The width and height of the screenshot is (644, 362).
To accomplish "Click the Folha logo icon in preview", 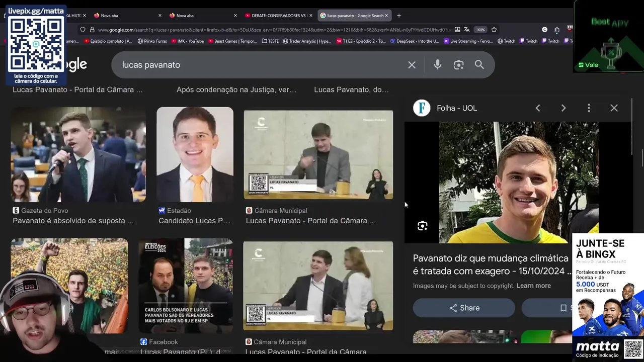I will tap(422, 108).
